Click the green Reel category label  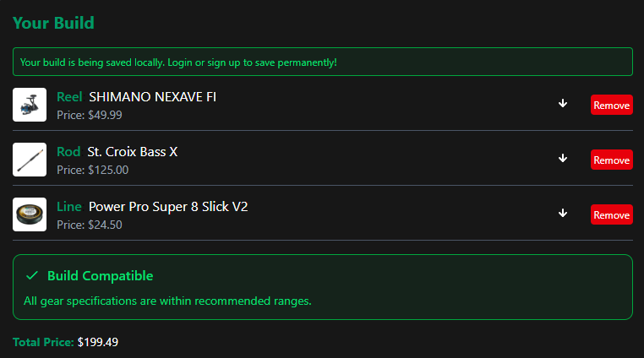pos(69,97)
